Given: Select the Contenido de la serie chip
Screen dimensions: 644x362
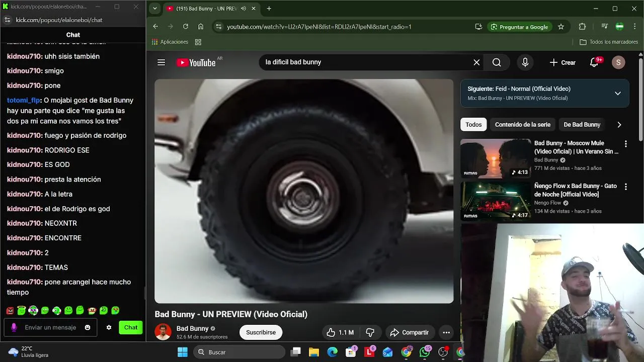Looking at the screenshot, I should [x=522, y=125].
